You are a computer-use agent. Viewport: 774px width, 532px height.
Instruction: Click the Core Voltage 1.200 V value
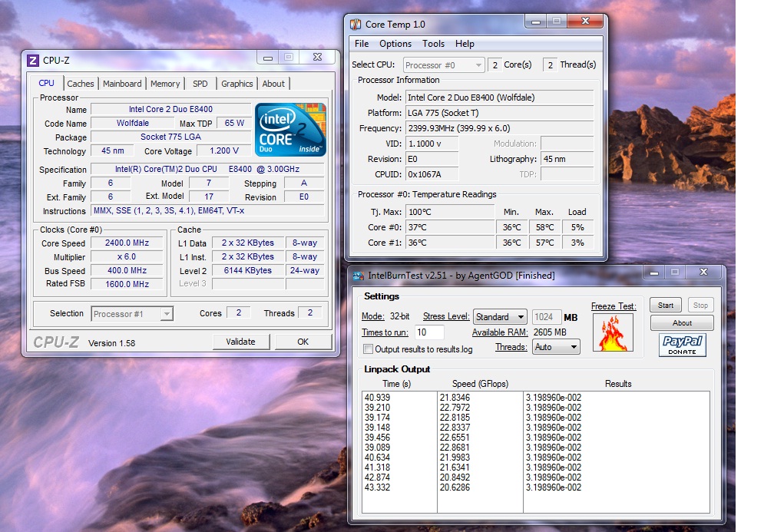point(224,150)
